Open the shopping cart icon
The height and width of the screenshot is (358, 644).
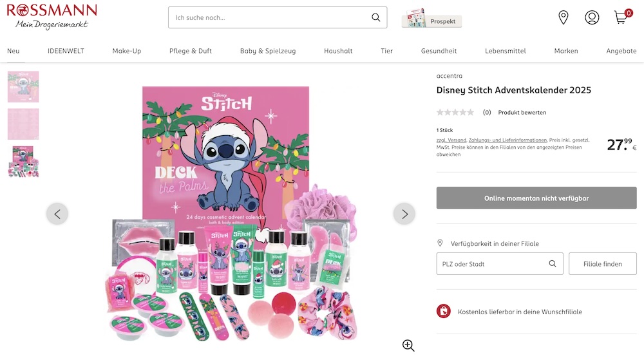click(x=621, y=17)
